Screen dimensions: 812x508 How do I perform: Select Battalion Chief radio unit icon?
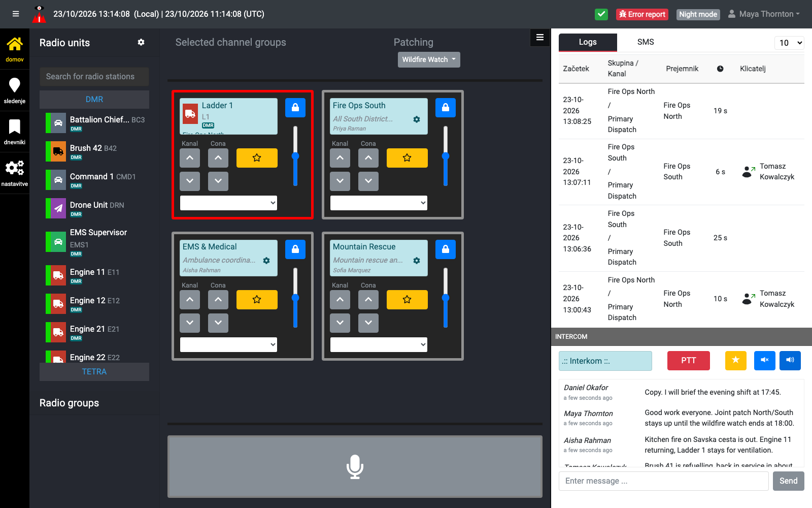pyautogui.click(x=58, y=123)
